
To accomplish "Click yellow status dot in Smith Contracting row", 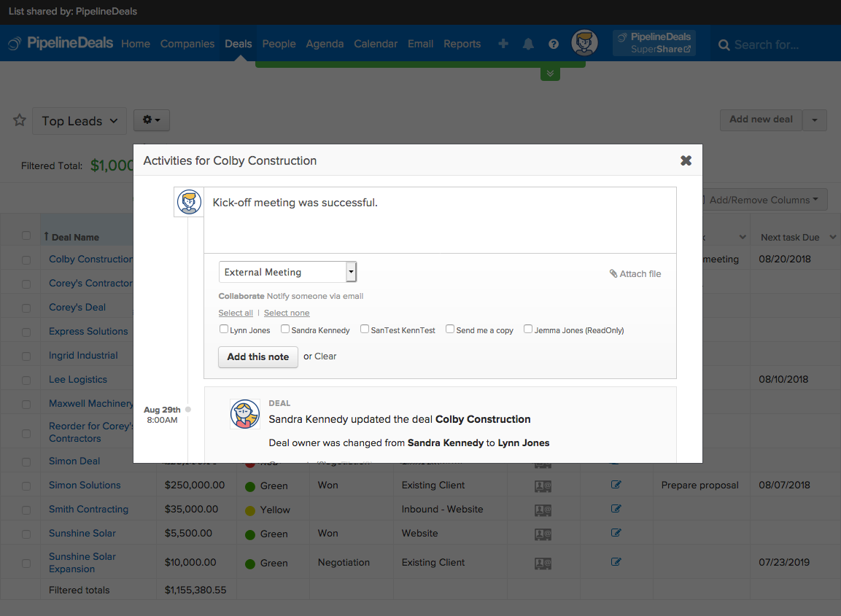I will (250, 511).
